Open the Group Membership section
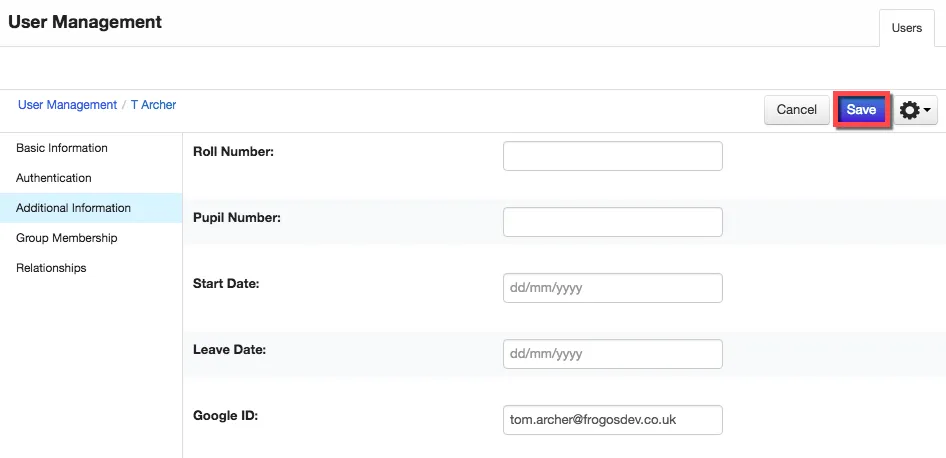This screenshot has width=946, height=458. (x=66, y=238)
